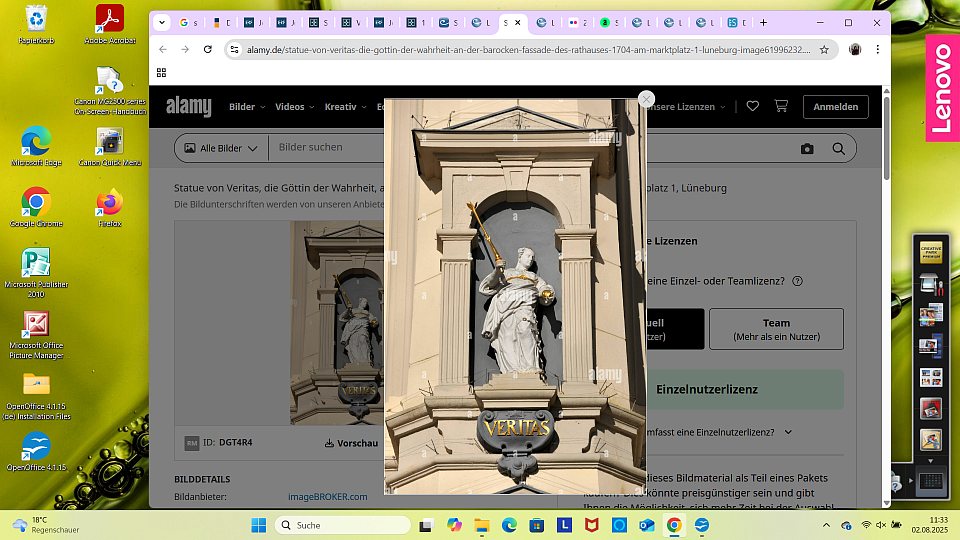Click the Anmelden button
Screen dimensions: 960x540
click(x=835, y=107)
